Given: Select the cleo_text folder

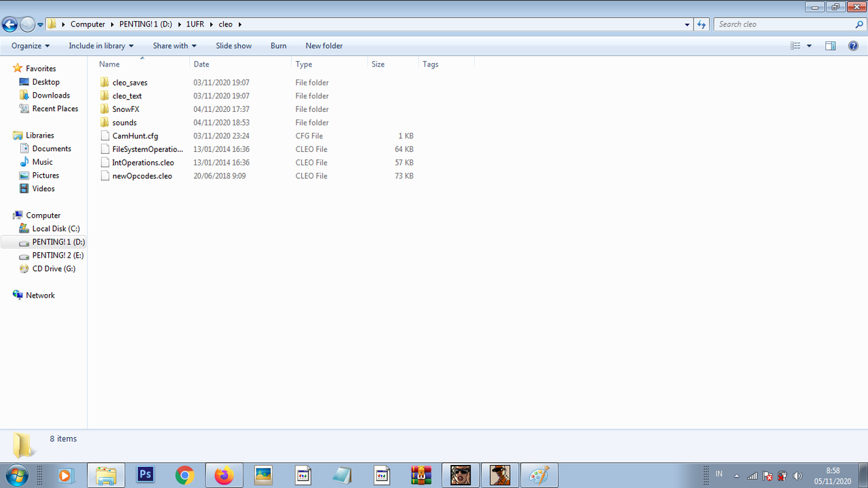Looking at the screenshot, I should 127,96.
